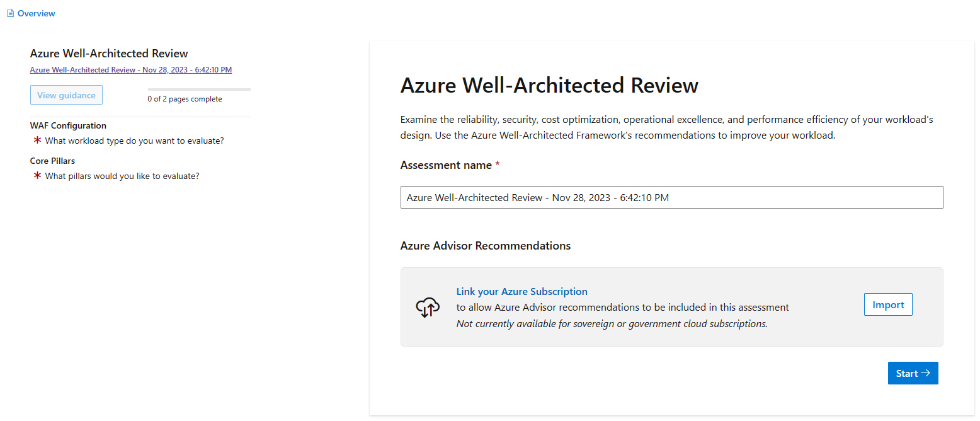Click the arrow icon on Start button
Screen dimensions: 980x421
925,373
